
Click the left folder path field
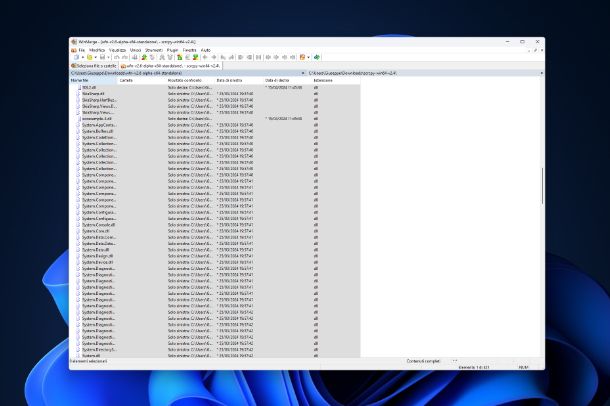tap(186, 73)
